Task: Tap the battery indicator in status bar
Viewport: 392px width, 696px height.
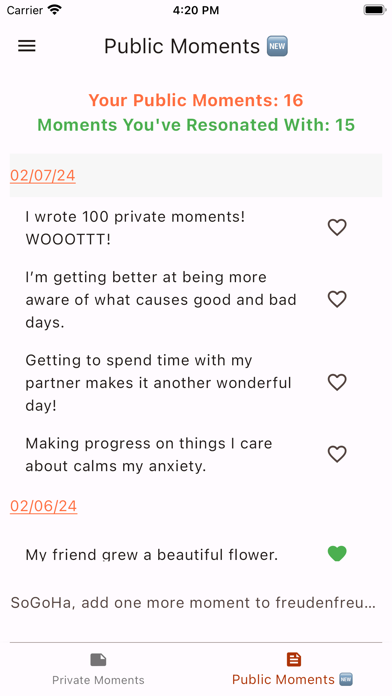Action: [x=374, y=10]
